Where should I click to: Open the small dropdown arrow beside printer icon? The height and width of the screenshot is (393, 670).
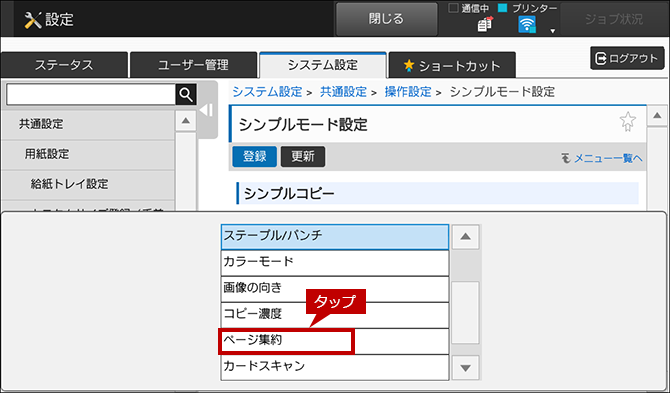tap(552, 31)
